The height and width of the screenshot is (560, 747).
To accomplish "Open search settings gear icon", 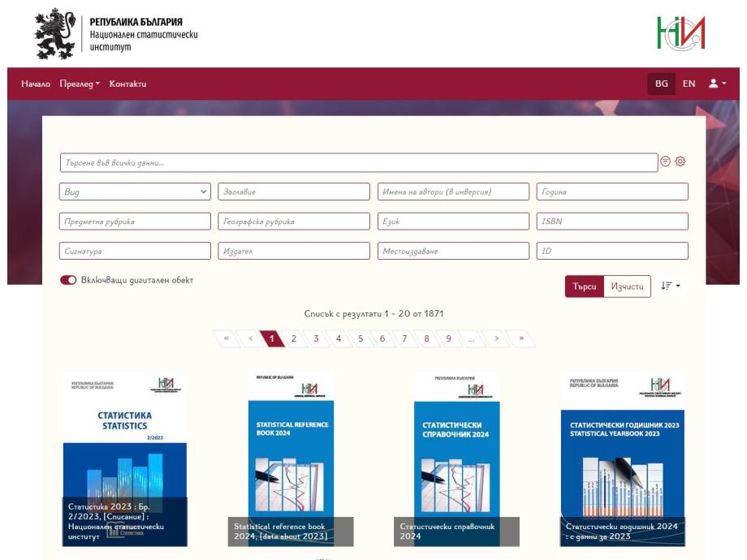I will tap(680, 162).
